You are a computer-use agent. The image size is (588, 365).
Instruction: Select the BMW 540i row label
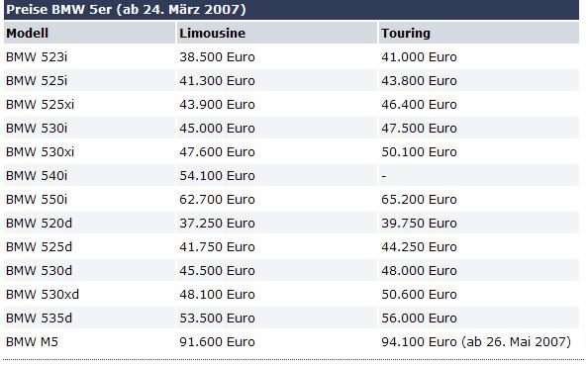37,175
